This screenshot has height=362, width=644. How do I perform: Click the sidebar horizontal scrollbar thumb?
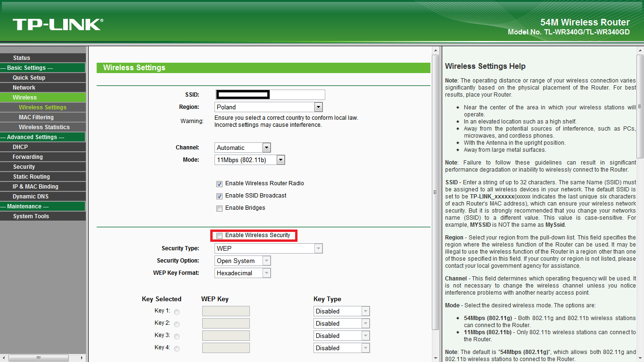click(39, 358)
